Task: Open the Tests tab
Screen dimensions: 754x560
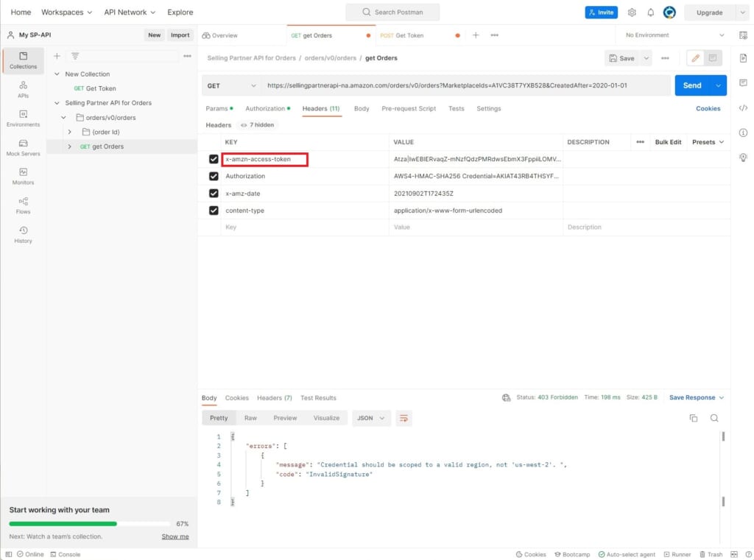Action: point(457,109)
